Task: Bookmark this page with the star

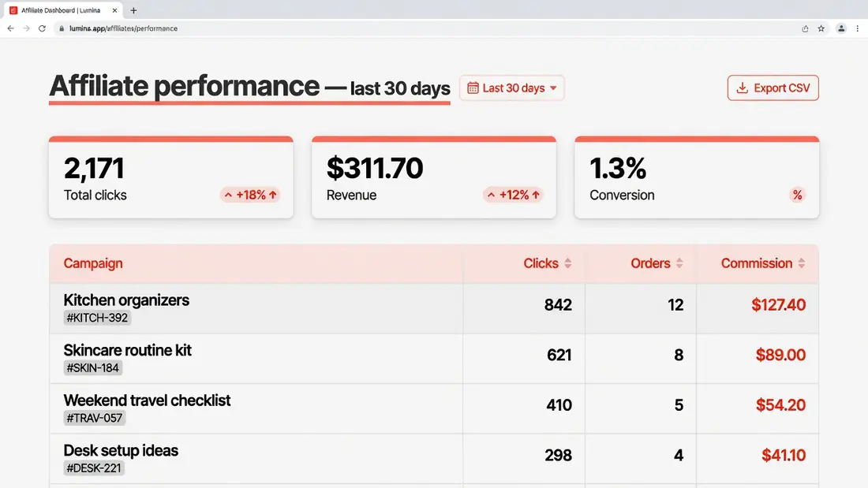Action: coord(821,28)
